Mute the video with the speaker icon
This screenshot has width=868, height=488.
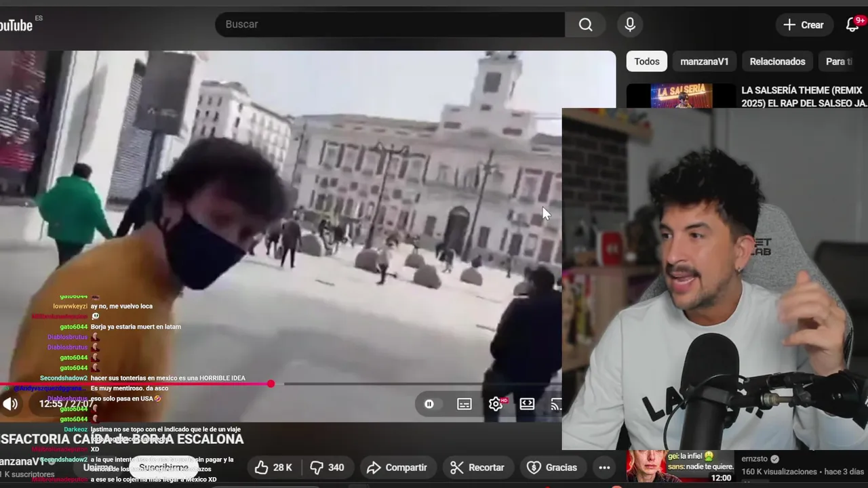click(10, 404)
